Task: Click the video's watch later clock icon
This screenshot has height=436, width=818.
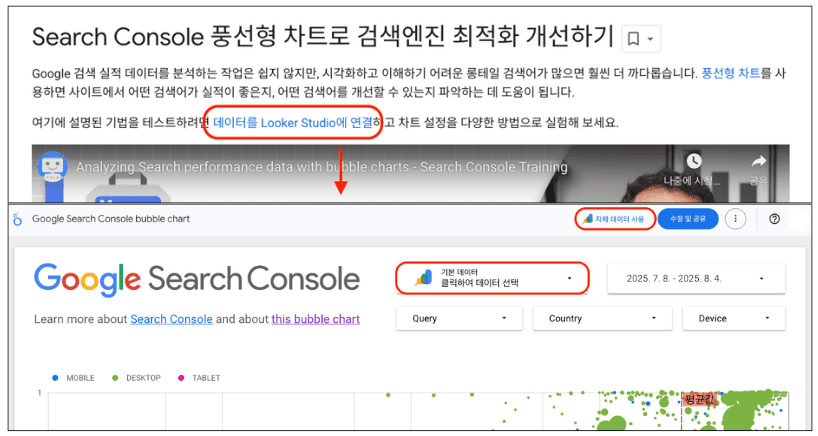Action: (x=693, y=161)
